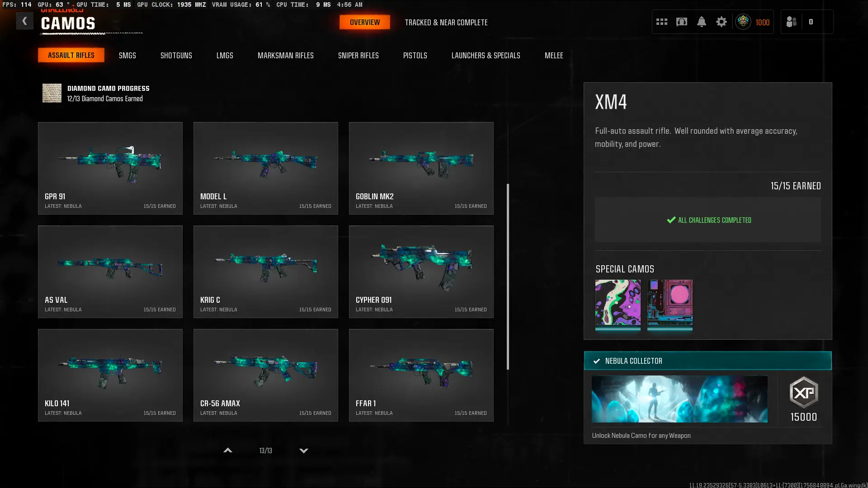Toggle the Nebula Collector checkmark

coord(597,361)
